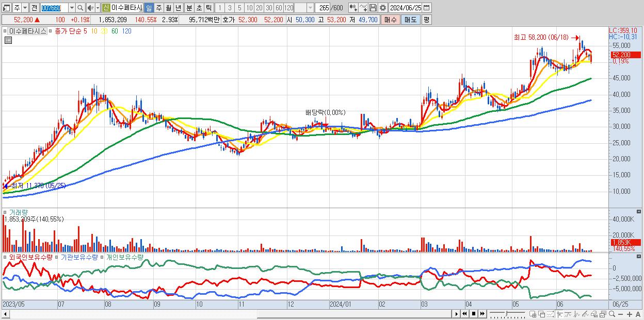Image resolution: width=644 pixels, height=320 pixels.
Task: Open the add-indicator candlestick icon
Action: pyautogui.click(x=353, y=8)
